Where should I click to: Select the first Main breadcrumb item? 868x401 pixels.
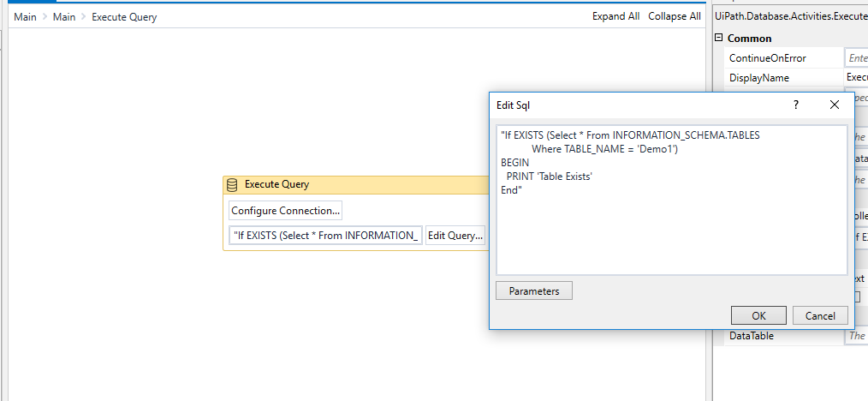click(25, 17)
